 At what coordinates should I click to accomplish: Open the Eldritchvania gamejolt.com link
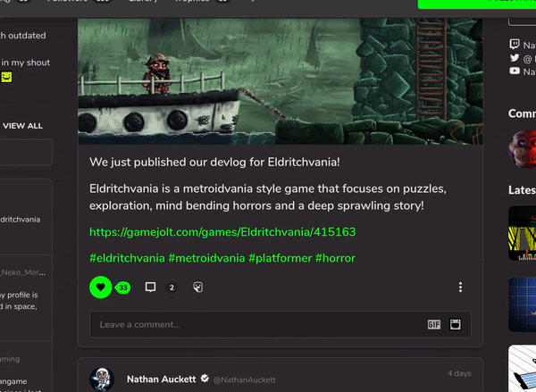coord(222,232)
